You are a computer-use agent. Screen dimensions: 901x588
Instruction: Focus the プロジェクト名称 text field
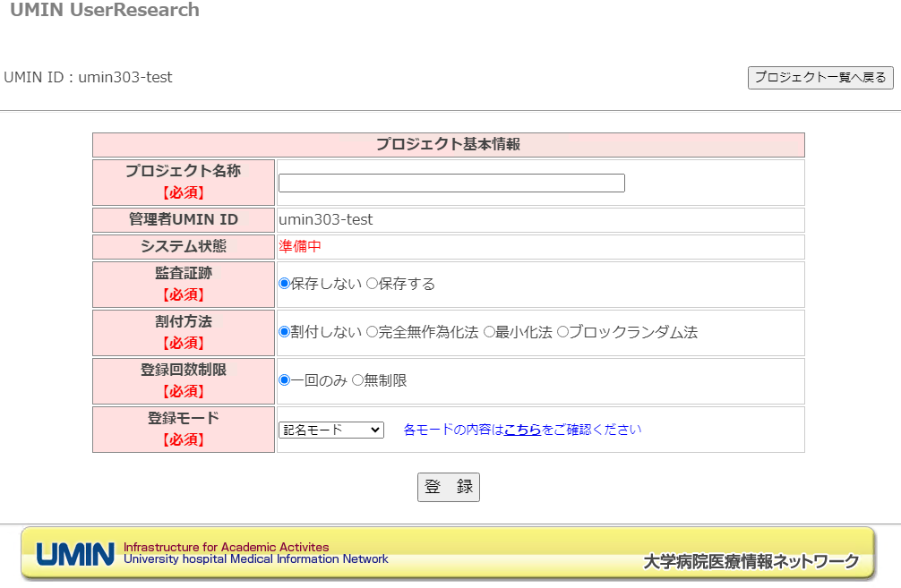point(451,183)
